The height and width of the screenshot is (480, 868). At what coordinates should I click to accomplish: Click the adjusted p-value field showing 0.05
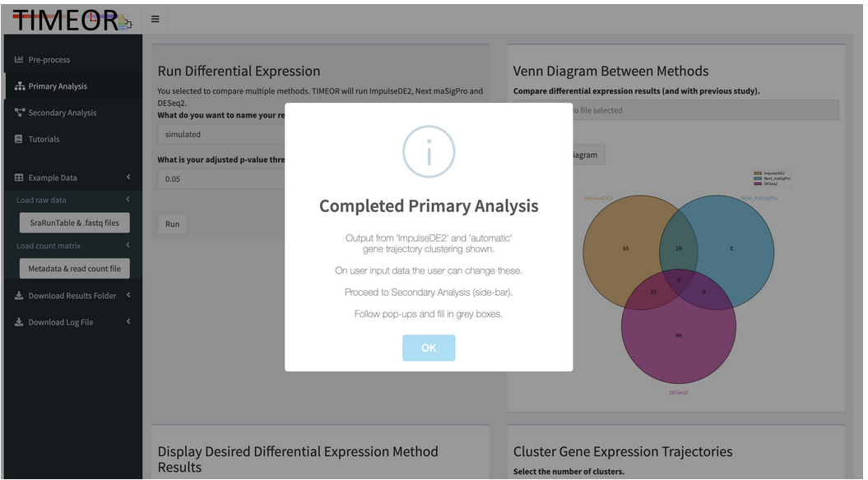[x=221, y=178]
